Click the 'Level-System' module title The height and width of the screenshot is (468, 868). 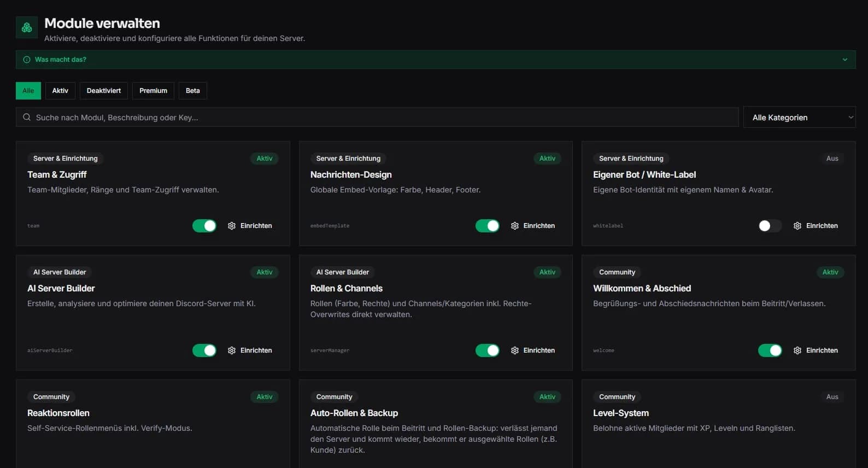621,413
